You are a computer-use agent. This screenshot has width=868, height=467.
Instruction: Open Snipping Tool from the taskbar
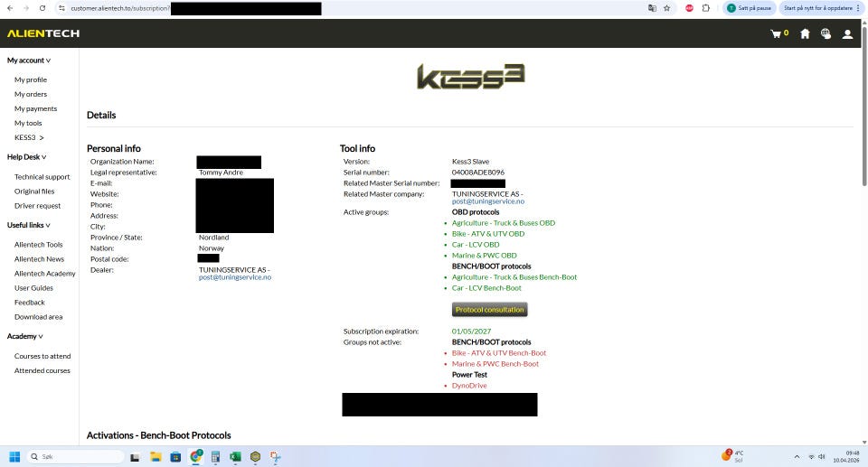[275, 456]
